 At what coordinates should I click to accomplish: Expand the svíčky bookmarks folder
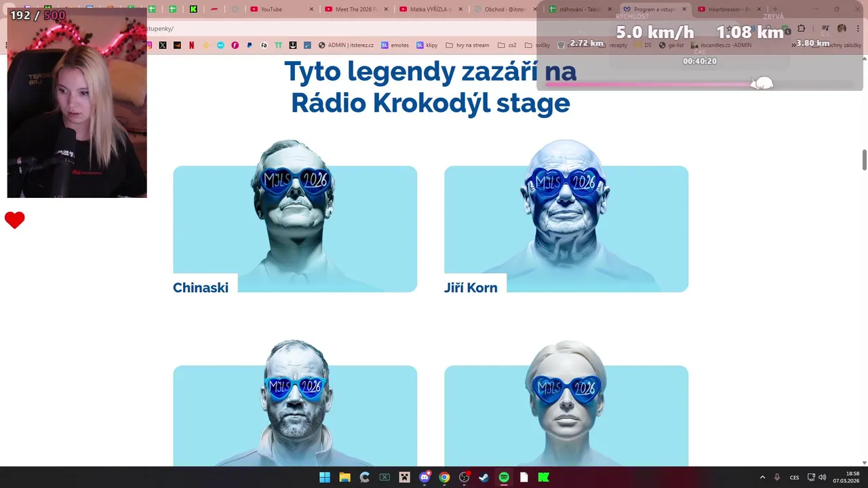pos(537,45)
